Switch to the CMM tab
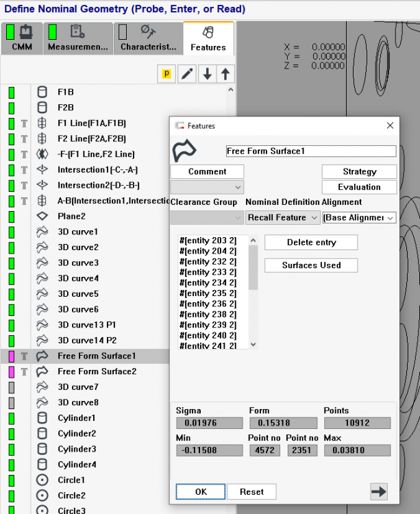Screen dimensions: 420x514 click(x=21, y=38)
